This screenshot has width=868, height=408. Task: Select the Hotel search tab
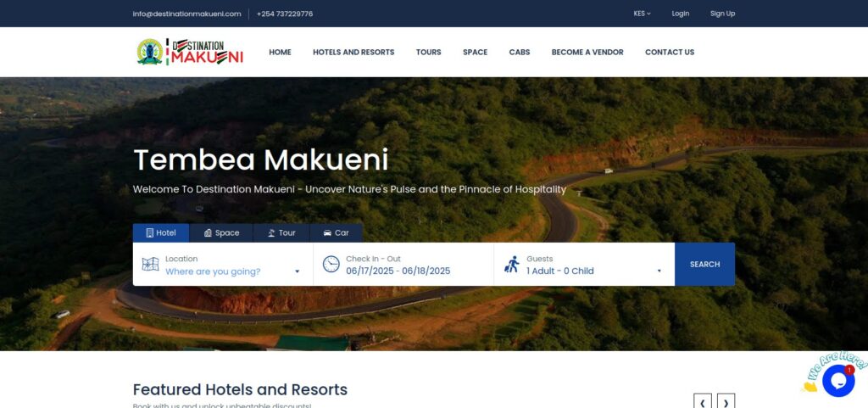(161, 233)
